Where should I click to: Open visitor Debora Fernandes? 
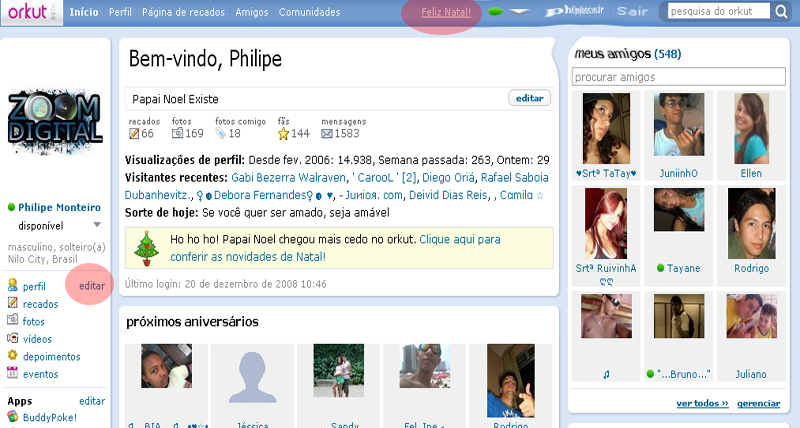260,195
